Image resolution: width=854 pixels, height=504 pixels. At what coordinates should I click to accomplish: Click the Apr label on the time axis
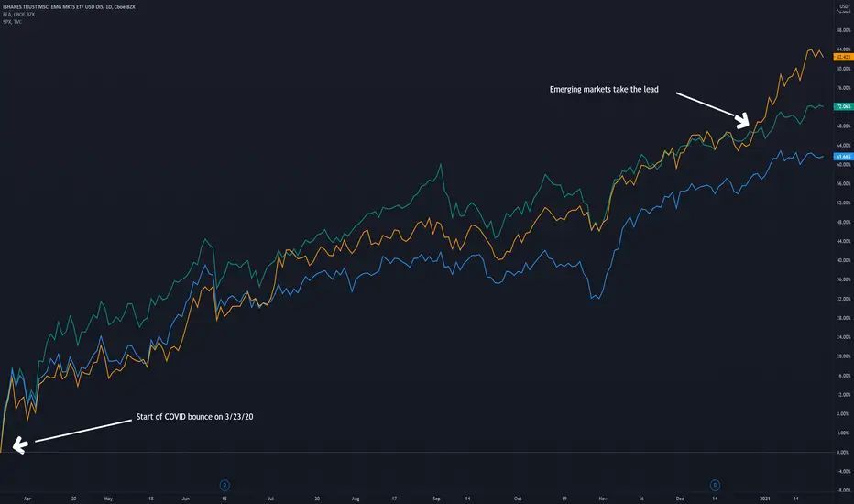click(x=27, y=499)
